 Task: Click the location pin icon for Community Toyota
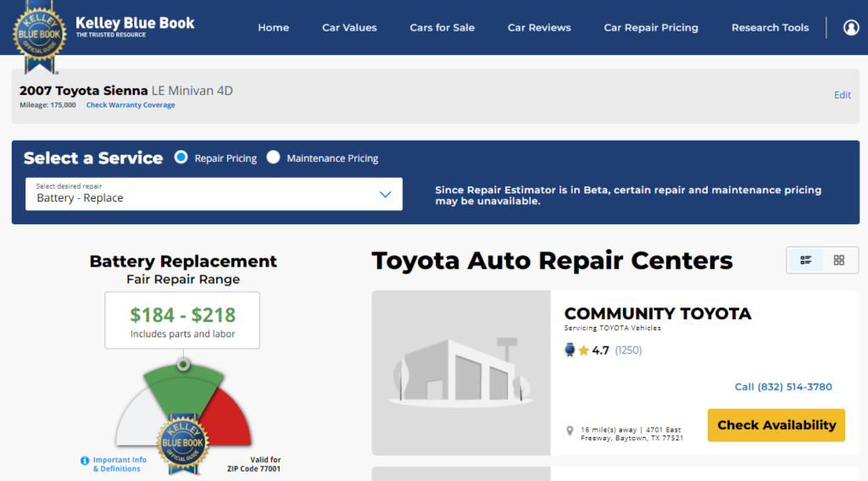click(x=570, y=431)
